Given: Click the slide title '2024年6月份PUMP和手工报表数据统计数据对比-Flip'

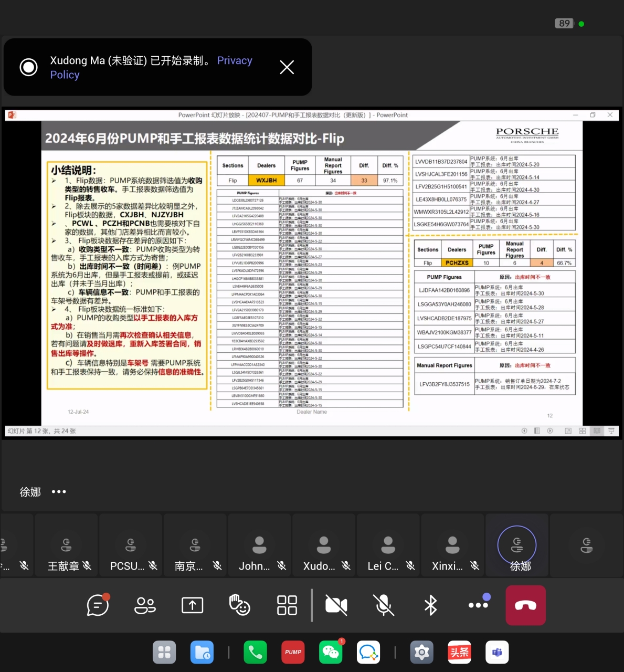Looking at the screenshot, I should pyautogui.click(x=195, y=139).
